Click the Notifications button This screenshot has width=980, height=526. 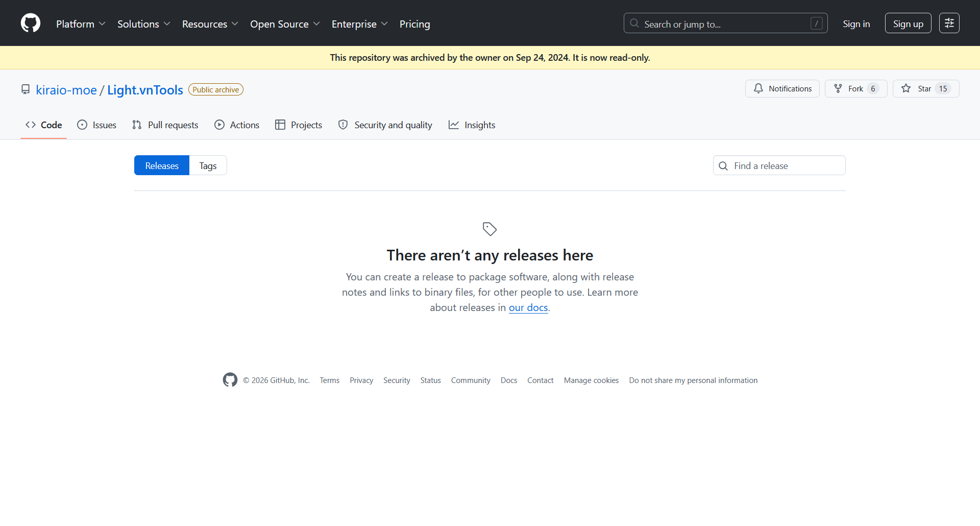[x=782, y=88]
